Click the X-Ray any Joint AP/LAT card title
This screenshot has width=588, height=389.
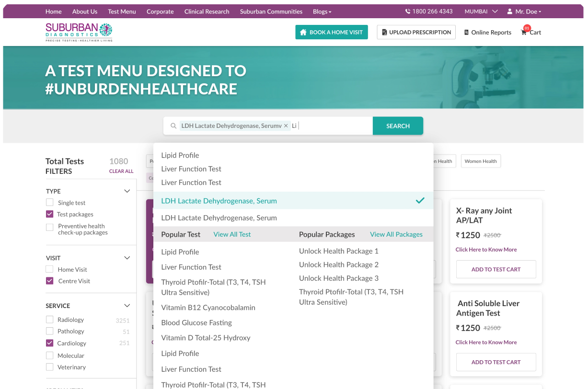pos(484,216)
